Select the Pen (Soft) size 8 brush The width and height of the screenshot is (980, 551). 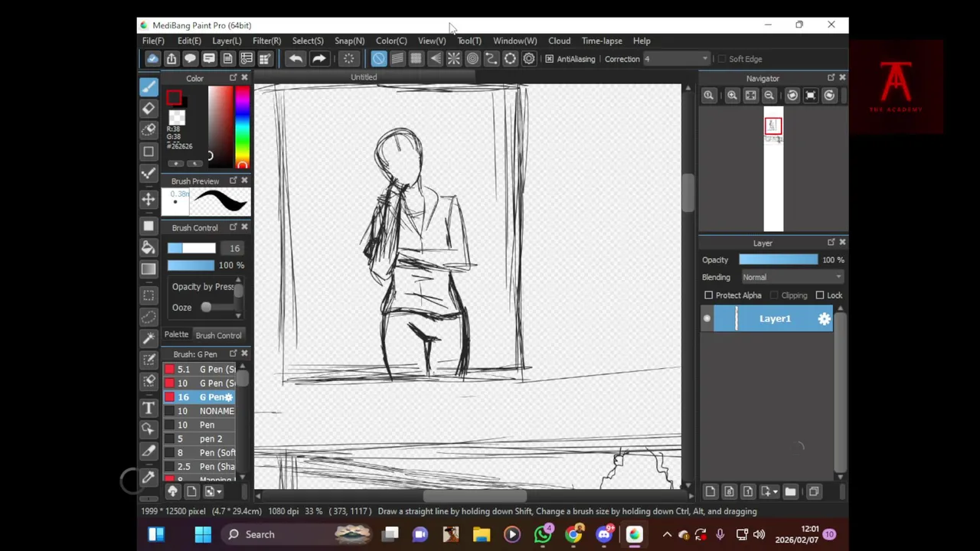tap(199, 452)
